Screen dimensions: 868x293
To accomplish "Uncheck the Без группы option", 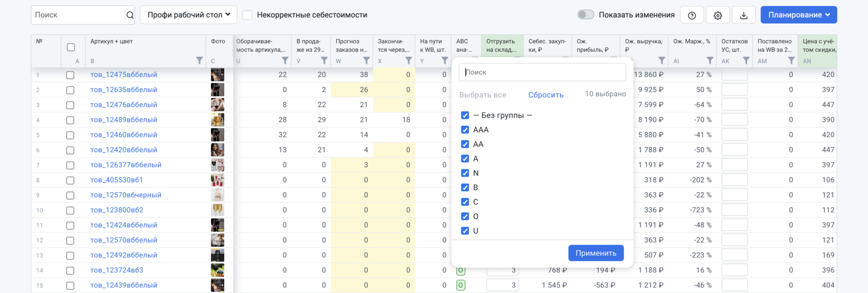I will coord(465,116).
